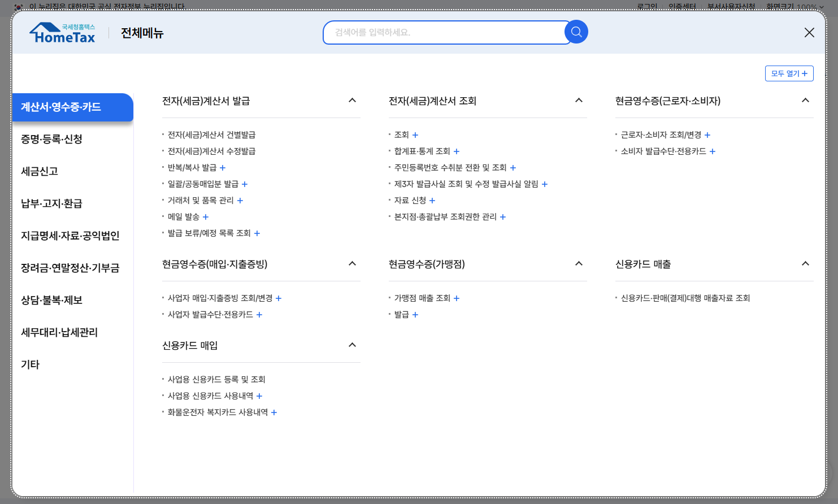Select 세금신고 sidebar category

pyautogui.click(x=40, y=171)
